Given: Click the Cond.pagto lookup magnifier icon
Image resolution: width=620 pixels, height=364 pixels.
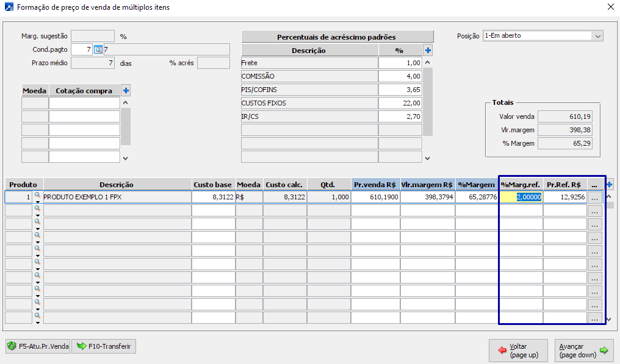Looking at the screenshot, I should click(98, 49).
